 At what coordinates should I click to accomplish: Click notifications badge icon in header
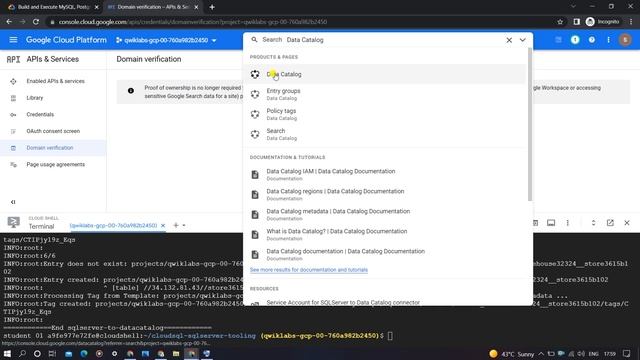575,40
